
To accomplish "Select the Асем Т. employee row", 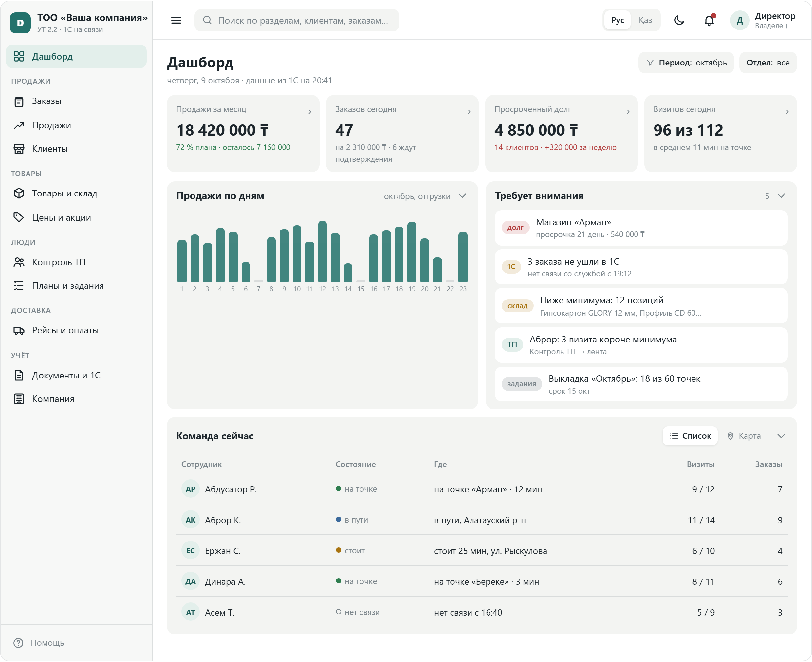I will (482, 612).
